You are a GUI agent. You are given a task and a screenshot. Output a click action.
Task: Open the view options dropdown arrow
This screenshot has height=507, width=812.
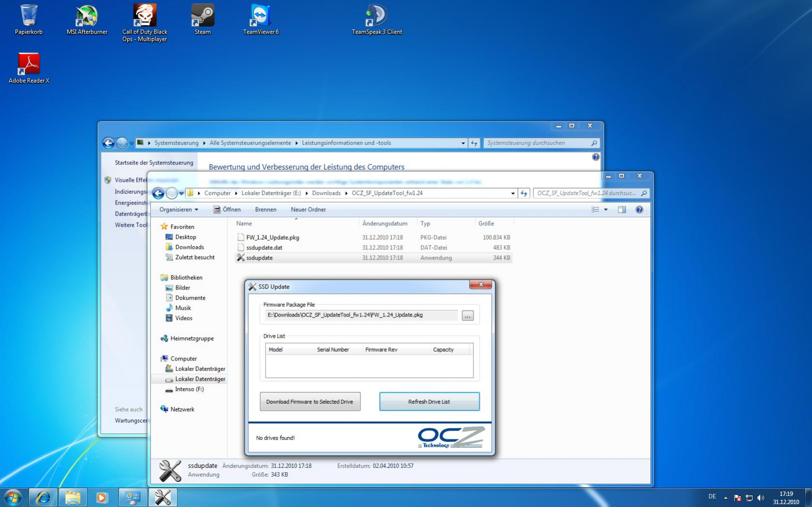605,209
